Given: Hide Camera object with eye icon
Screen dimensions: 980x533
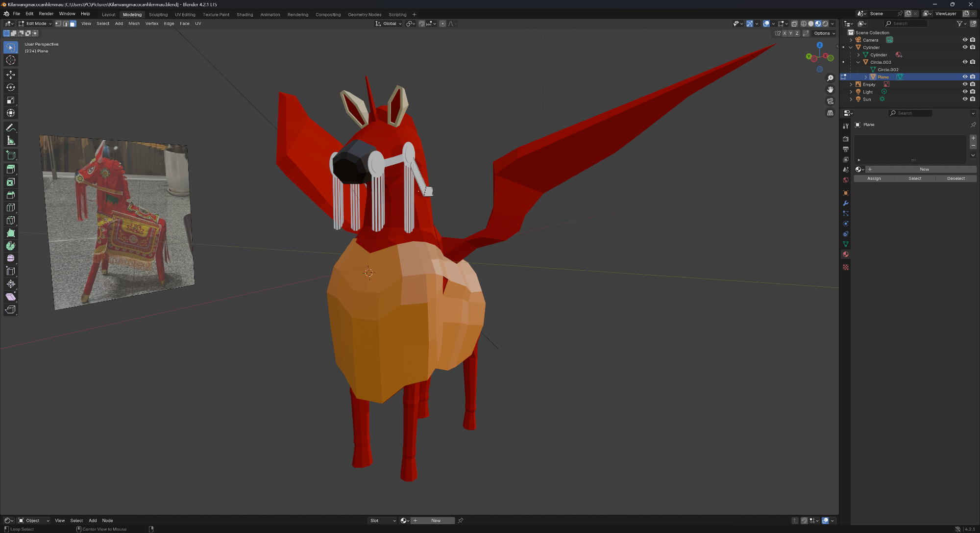Looking at the screenshot, I should pos(965,40).
